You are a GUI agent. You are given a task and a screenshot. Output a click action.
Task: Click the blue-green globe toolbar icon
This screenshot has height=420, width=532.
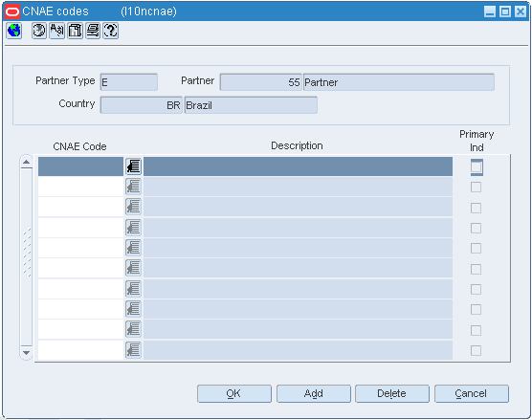coord(14,31)
